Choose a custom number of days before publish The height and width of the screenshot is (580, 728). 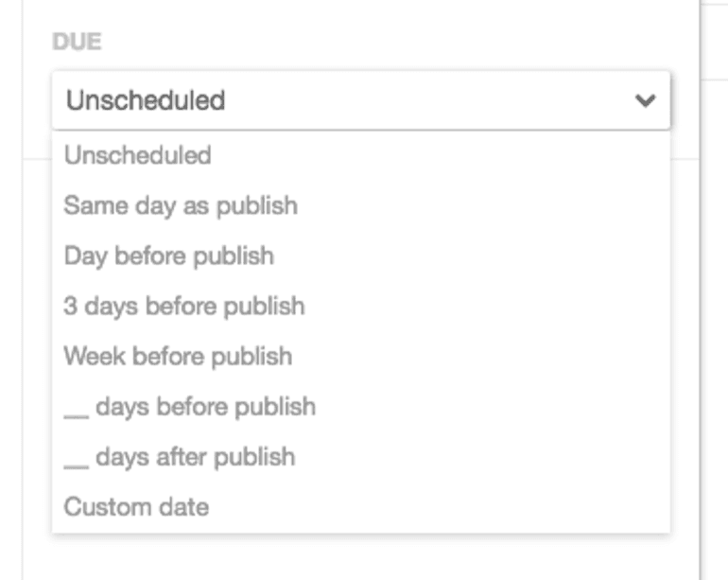point(189,406)
